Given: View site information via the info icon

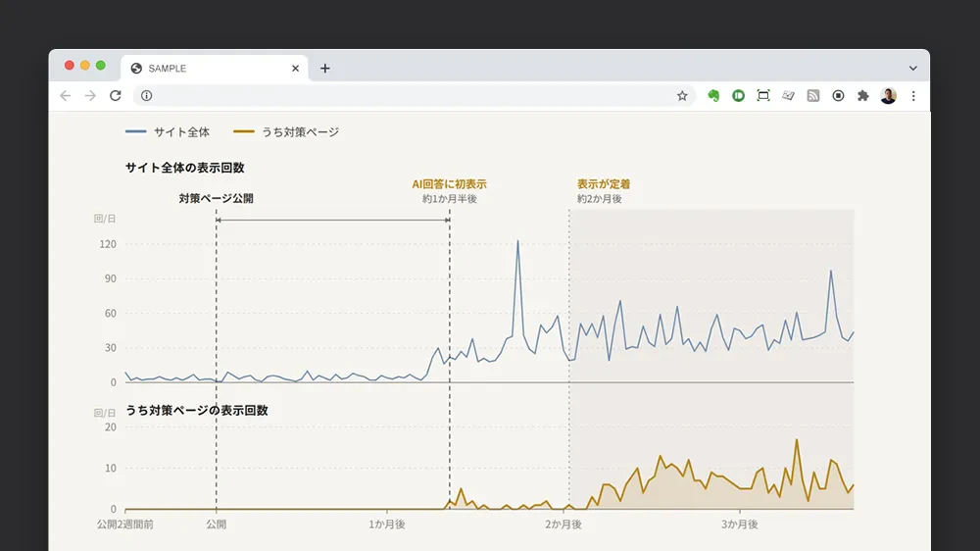Looking at the screenshot, I should click(x=146, y=96).
